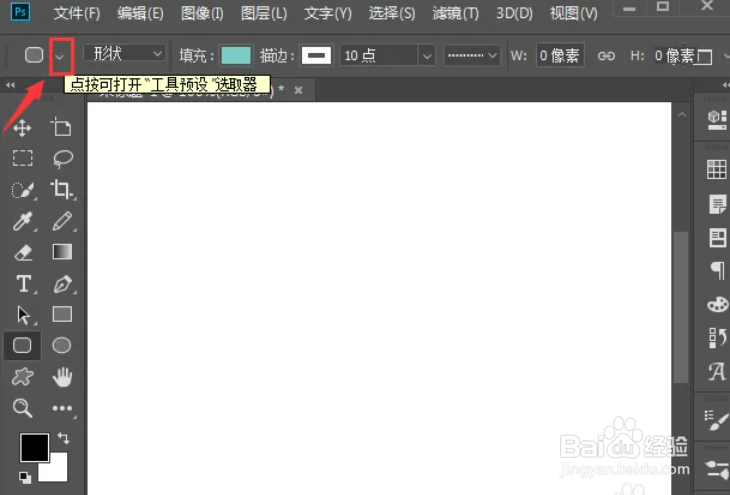Select the Eyedropper tool
The height and width of the screenshot is (495, 730).
click(x=22, y=221)
